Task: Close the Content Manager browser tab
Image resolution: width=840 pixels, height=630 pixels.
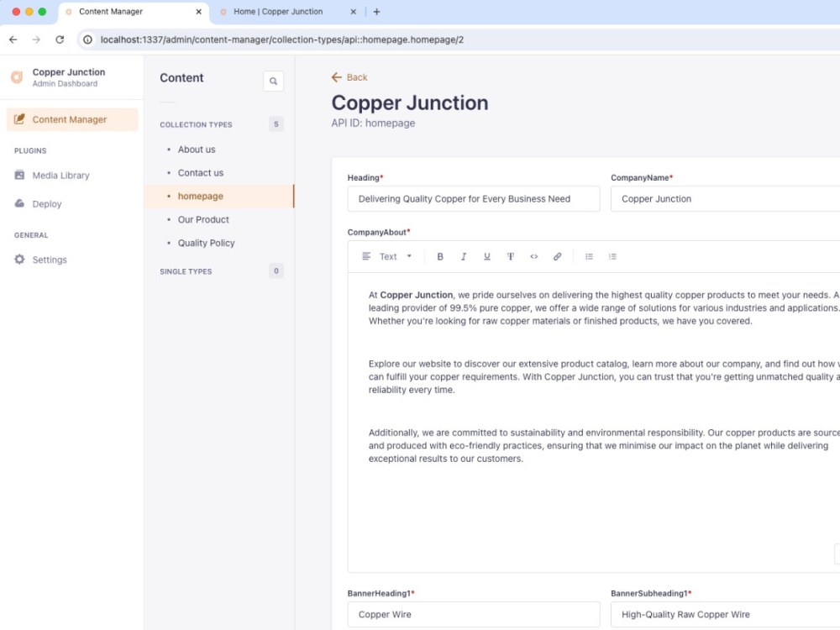Action: pos(199,11)
